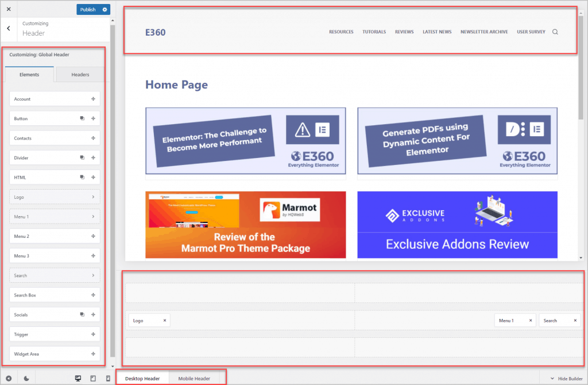This screenshot has width=588, height=385.
Task: Open the Desktop Header builder tab
Action: (142, 378)
